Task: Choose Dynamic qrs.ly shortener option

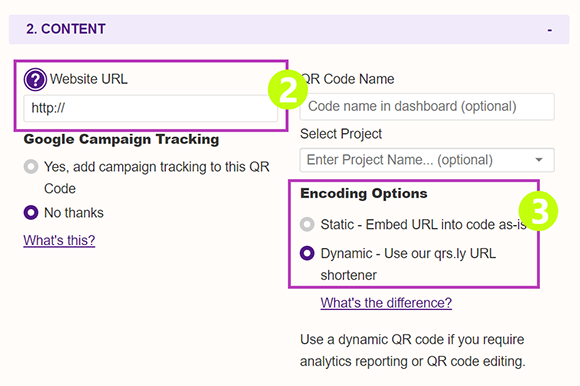Action: [x=307, y=253]
